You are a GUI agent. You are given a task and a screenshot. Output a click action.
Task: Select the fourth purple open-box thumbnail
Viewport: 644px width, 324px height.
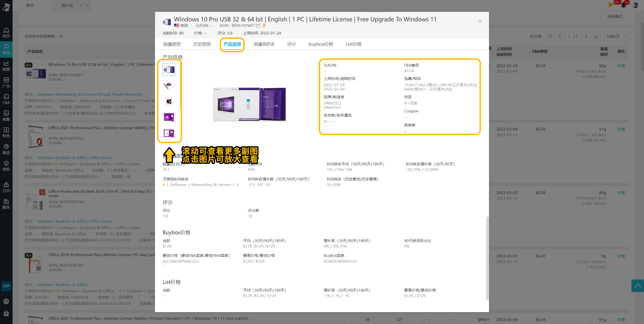click(x=169, y=117)
